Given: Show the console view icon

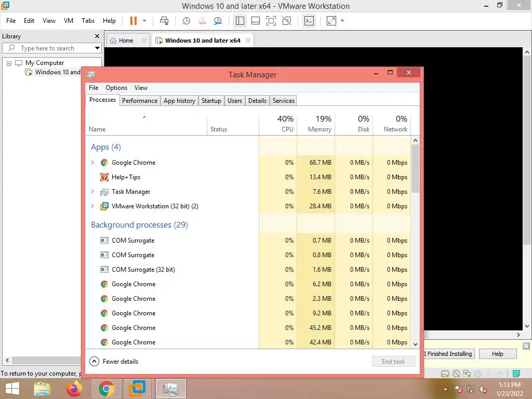Looking at the screenshot, I should pyautogui.click(x=309, y=21).
